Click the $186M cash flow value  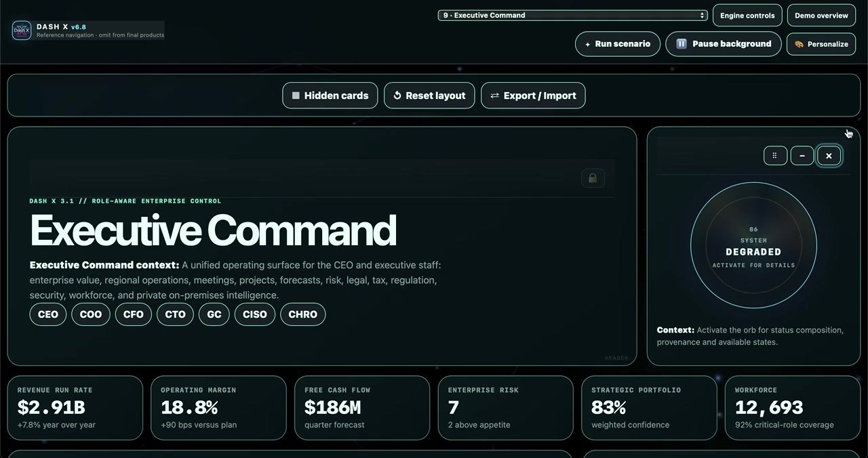(332, 407)
